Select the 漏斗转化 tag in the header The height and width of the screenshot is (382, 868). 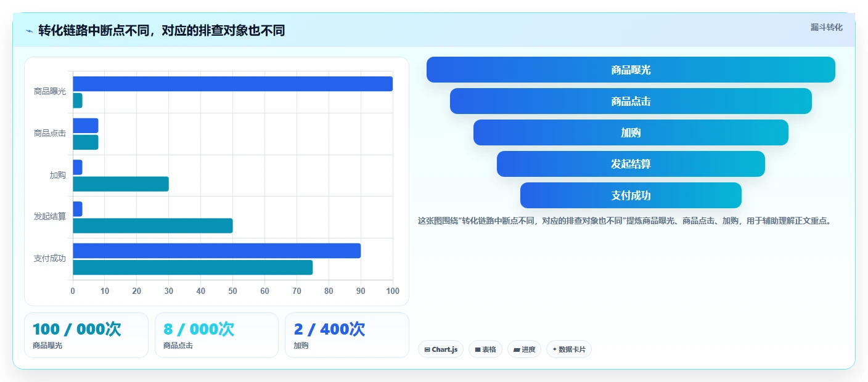point(826,27)
